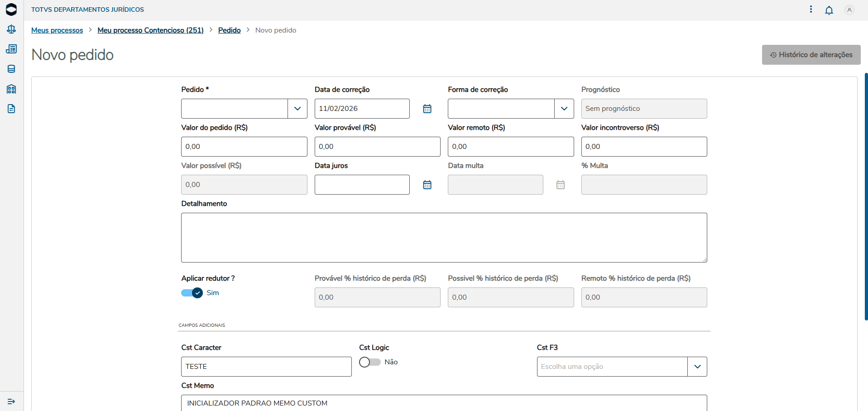Screen dimensions: 868x411
Task: Open the Forma de correção dropdown
Action: 564,109
